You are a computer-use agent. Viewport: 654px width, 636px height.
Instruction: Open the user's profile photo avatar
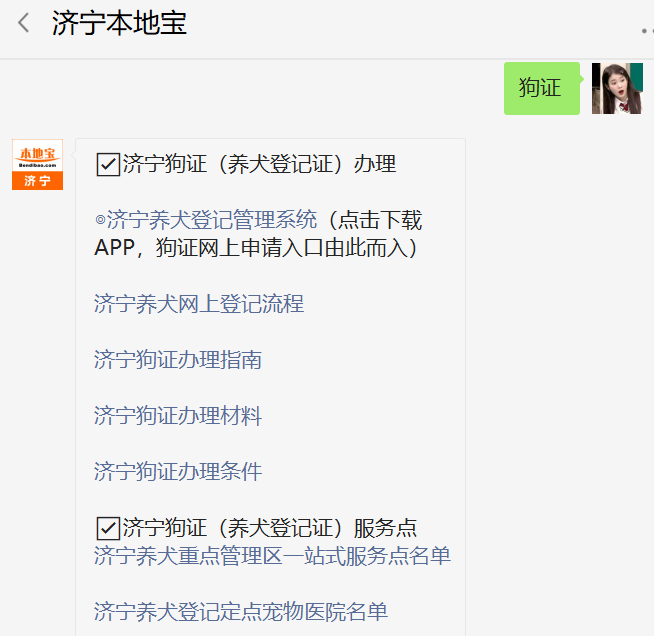click(x=617, y=88)
